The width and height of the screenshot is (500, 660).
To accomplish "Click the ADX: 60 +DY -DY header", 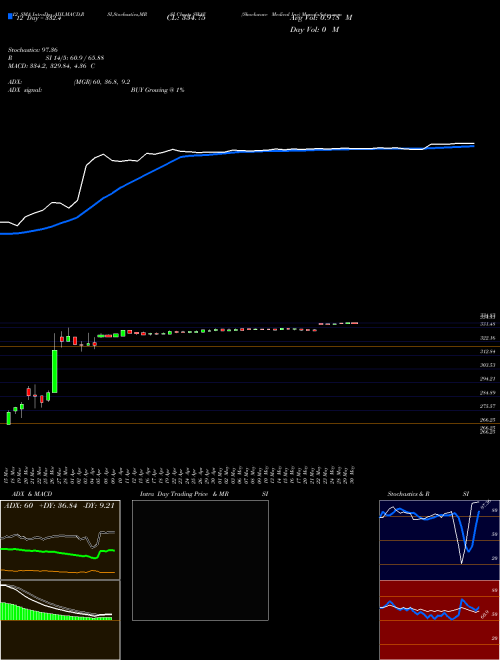I will tap(59, 506).
